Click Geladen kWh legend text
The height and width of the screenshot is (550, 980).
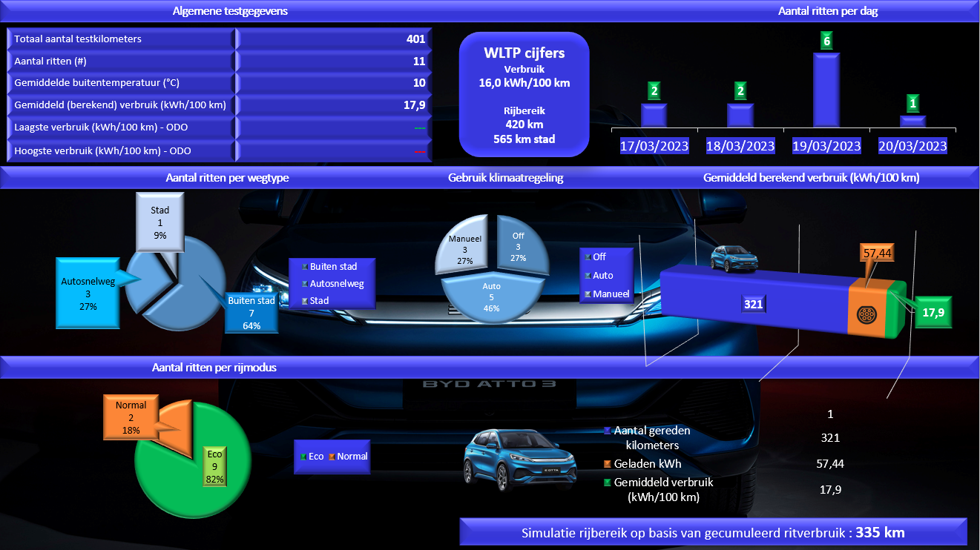tap(648, 464)
